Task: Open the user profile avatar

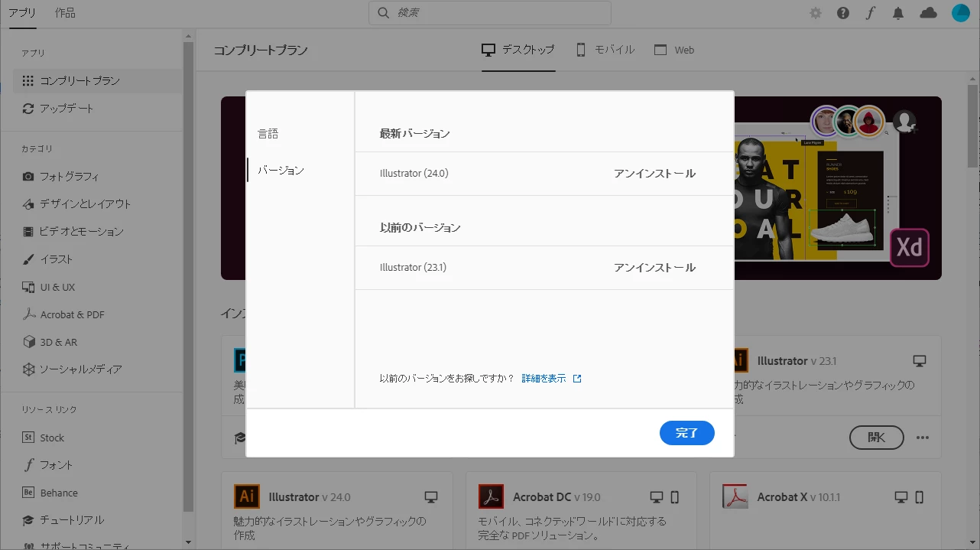Action: pyautogui.click(x=961, y=13)
